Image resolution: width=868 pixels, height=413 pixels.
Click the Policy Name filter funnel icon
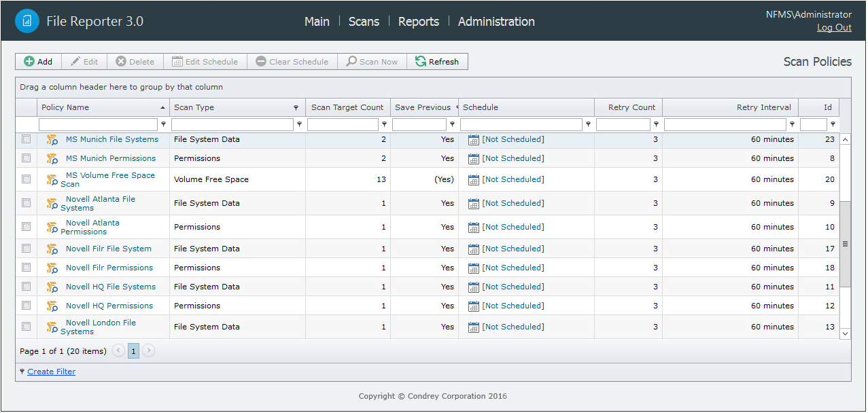point(163,125)
